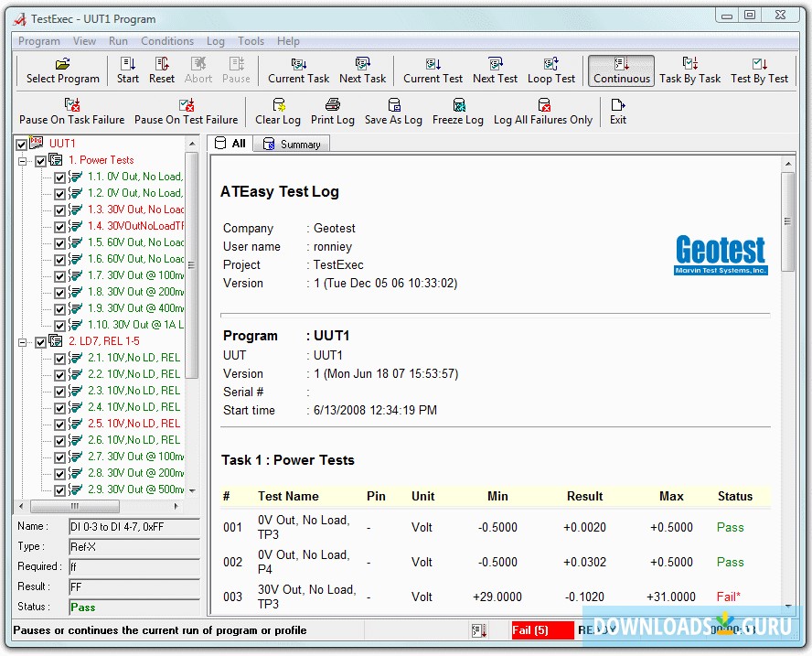Collapse the 2. LD7, REL 1-5 node
The width and height of the screenshot is (812, 656).
click(x=23, y=342)
